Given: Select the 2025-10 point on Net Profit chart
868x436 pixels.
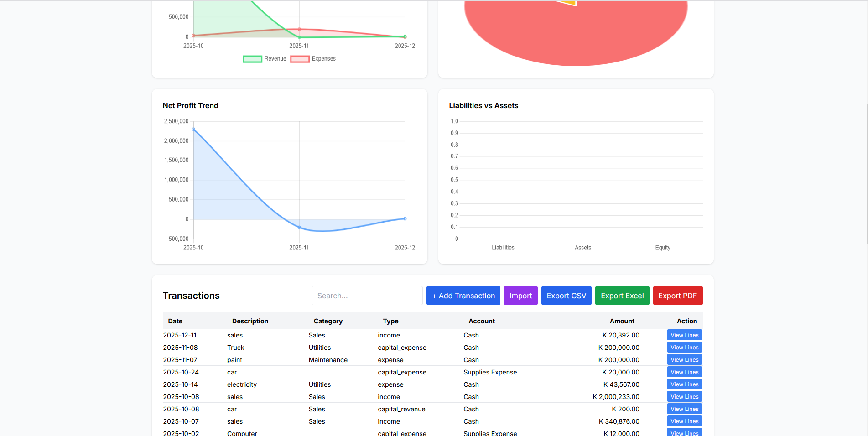Looking at the screenshot, I should coord(194,130).
